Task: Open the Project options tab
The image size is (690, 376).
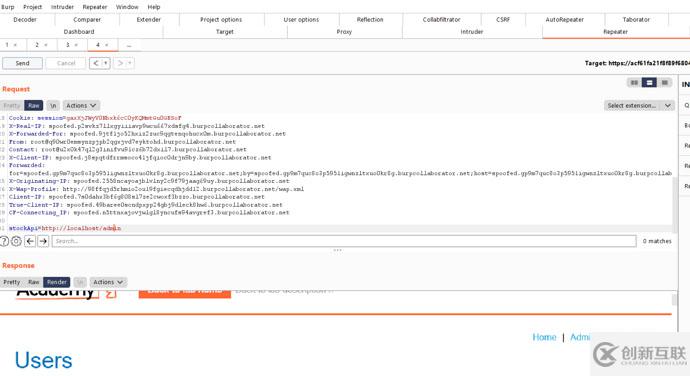Action: 221,20
